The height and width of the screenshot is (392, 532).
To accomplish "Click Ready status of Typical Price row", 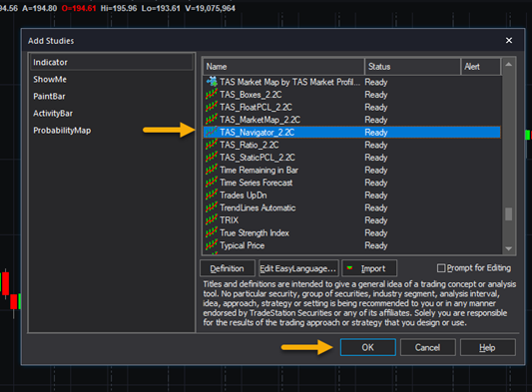I will (376, 245).
